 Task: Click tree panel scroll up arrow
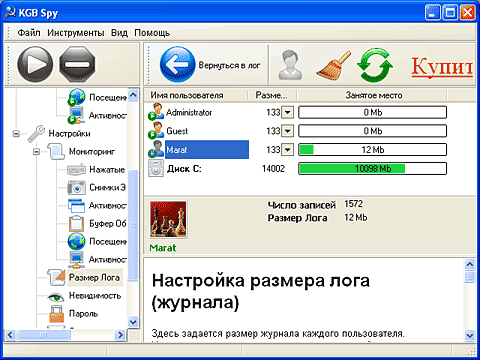click(x=133, y=95)
